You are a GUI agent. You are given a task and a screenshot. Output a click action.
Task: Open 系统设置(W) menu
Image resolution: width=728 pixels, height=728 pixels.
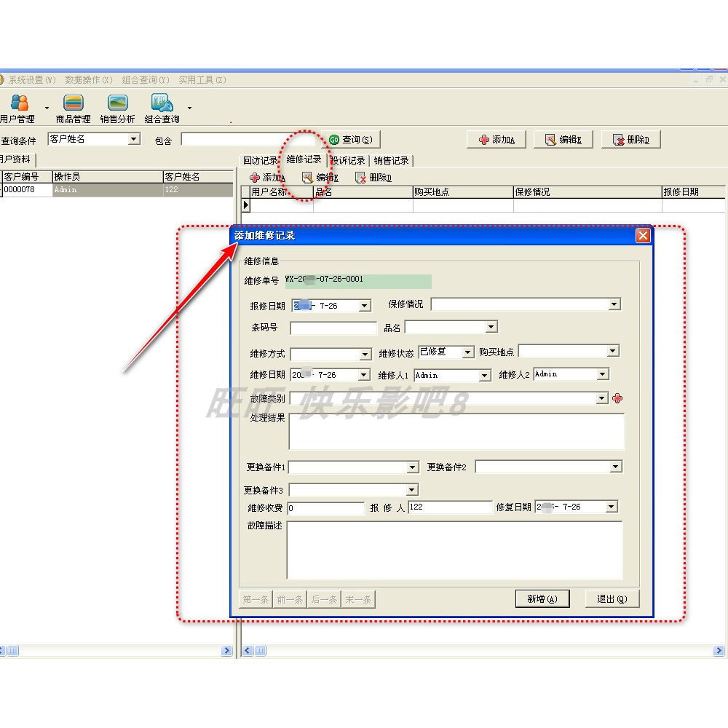32,80
